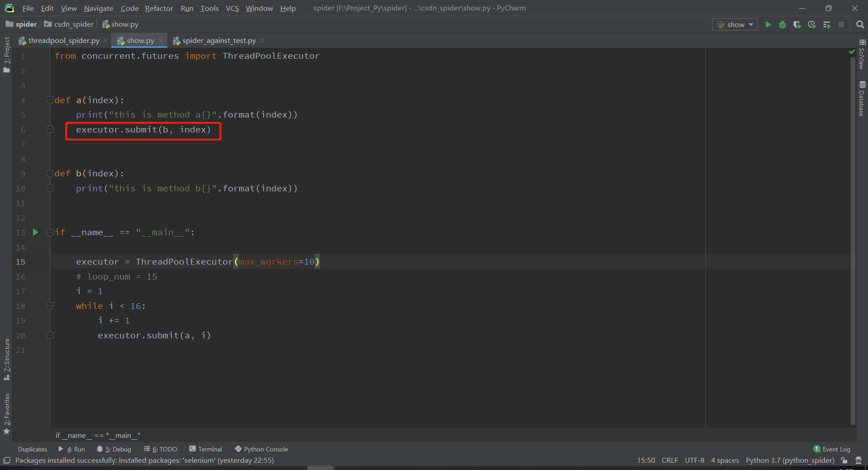This screenshot has width=868, height=470.
Task: Click the Profile run icon with clock
Action: pos(812,24)
